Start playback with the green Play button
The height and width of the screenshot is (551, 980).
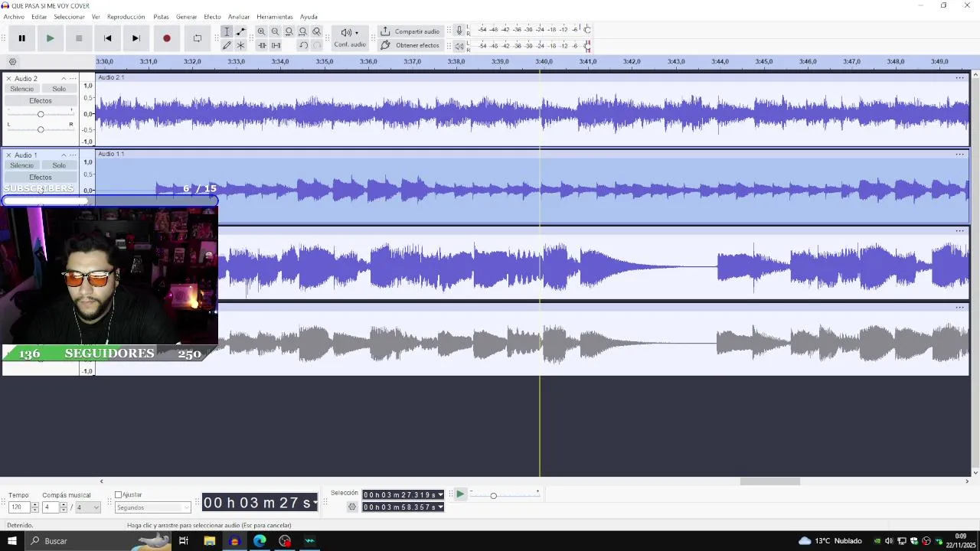pos(50,38)
